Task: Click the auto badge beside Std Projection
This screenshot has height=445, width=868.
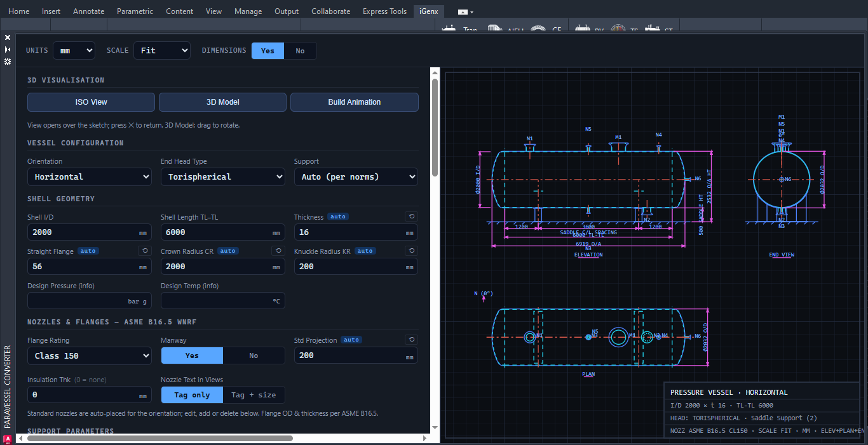Action: (351, 340)
